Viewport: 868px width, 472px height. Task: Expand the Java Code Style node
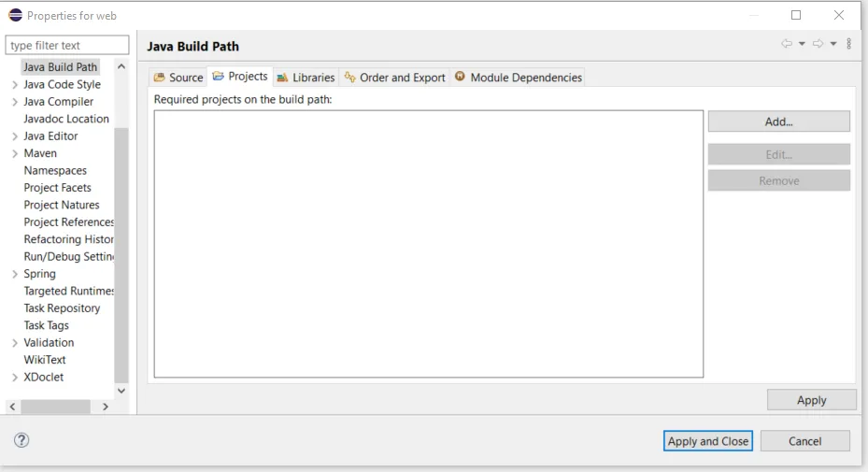pyautogui.click(x=14, y=85)
